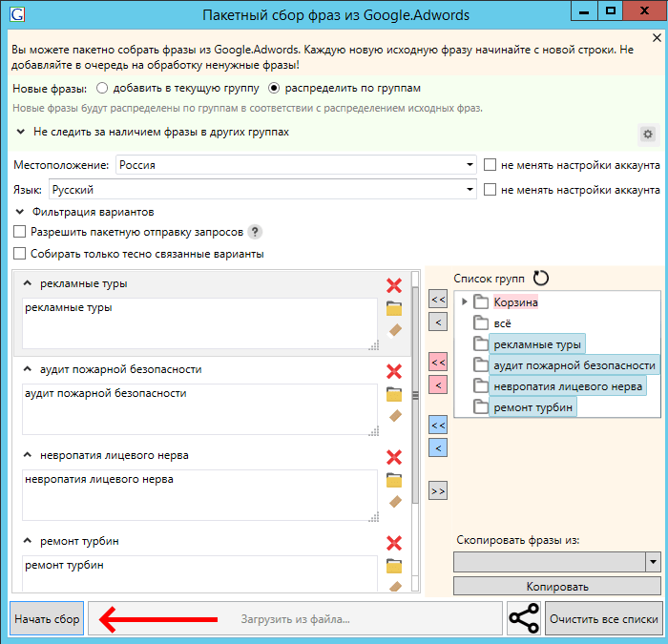
Task: Open help for batch request sending
Action: 255,232
